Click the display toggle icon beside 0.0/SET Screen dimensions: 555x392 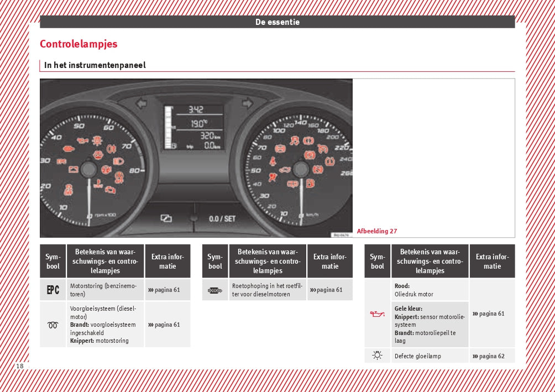pos(166,218)
